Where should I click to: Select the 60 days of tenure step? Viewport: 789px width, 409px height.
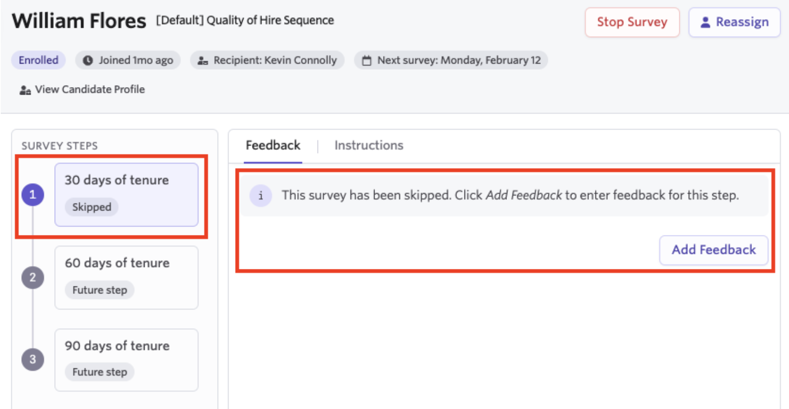point(126,278)
